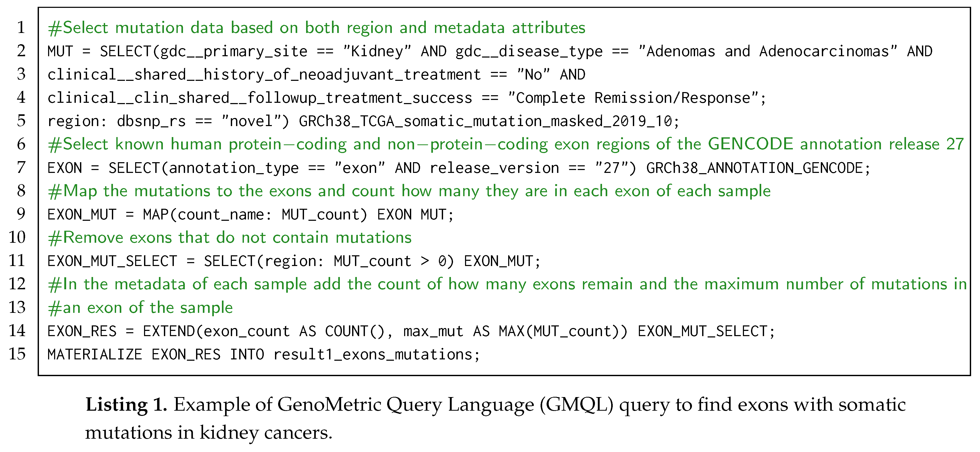
Task: Click the comment "Remove exons that do not contain mutations"
Action: (230, 238)
